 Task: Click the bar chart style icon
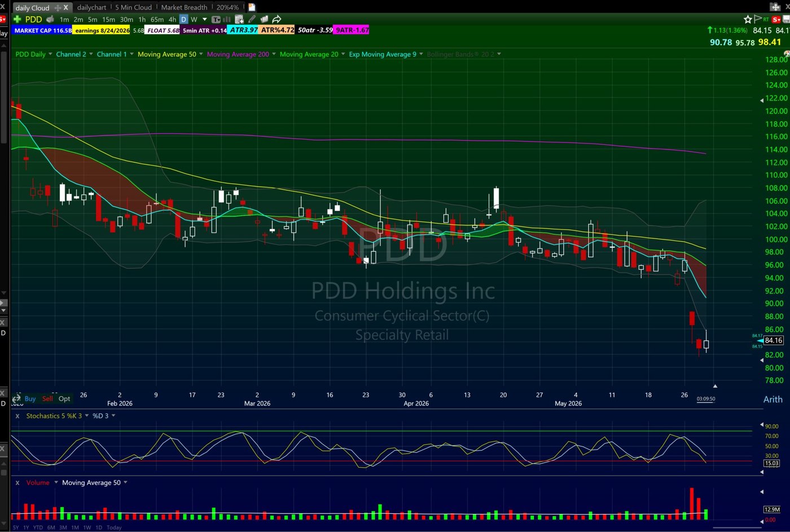[227, 19]
